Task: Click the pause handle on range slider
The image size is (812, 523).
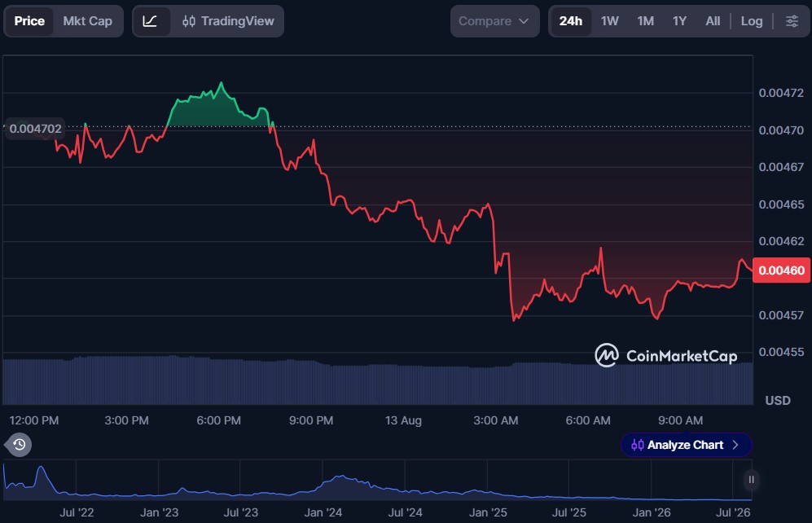Action: pyautogui.click(x=751, y=480)
